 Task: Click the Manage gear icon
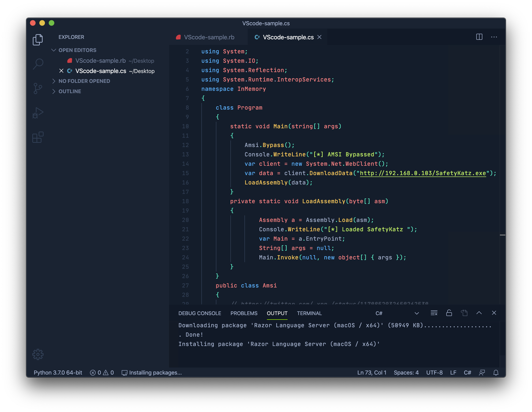38,354
